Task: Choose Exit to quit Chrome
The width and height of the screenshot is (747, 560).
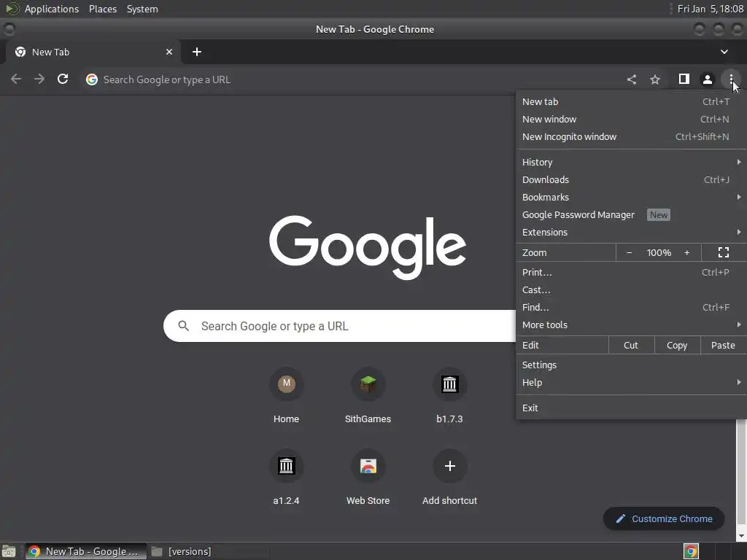Action: pos(631,408)
